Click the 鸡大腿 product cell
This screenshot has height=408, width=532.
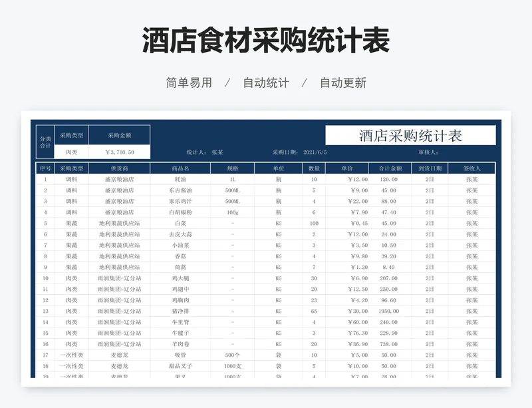(x=180, y=278)
